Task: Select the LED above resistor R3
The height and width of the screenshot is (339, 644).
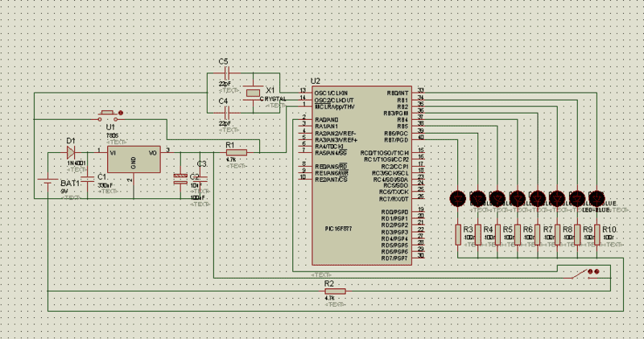Action: (457, 199)
